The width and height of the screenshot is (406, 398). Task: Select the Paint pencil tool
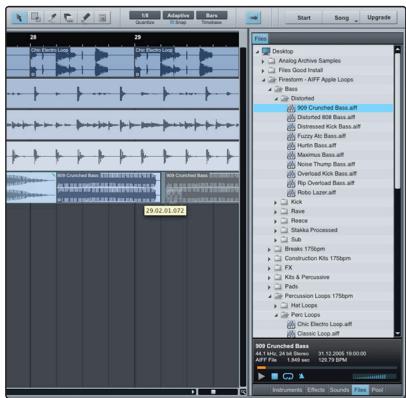[x=86, y=17]
